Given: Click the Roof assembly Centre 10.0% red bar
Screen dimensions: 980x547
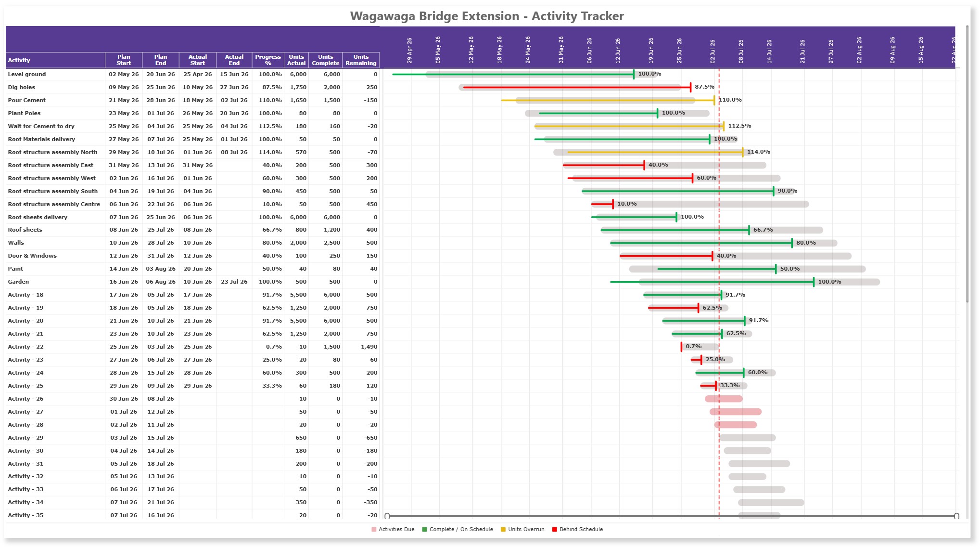Looking at the screenshot, I should pos(602,204).
